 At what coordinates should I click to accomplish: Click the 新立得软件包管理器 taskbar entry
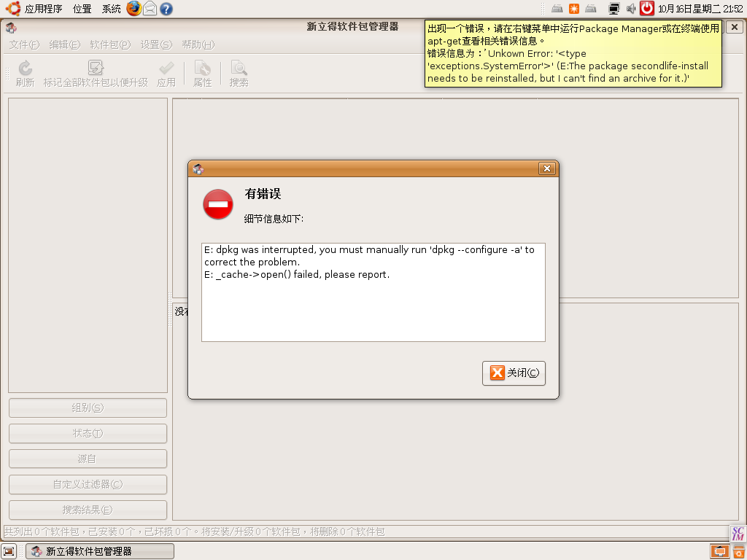100,551
